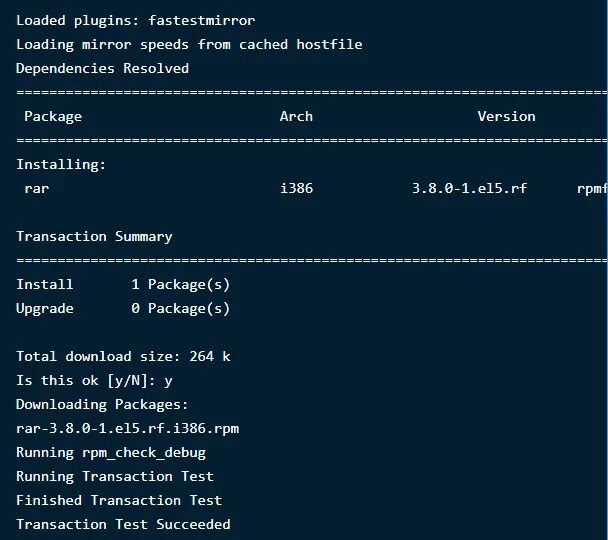This screenshot has width=608, height=540.
Task: Click the 'Finished Transaction Test' line
Action: [x=119, y=500]
